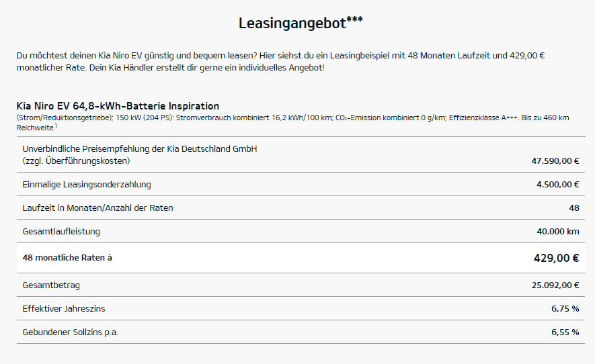Click the Laufzeit in Monaten/Anzahl der Raten label

click(97, 208)
